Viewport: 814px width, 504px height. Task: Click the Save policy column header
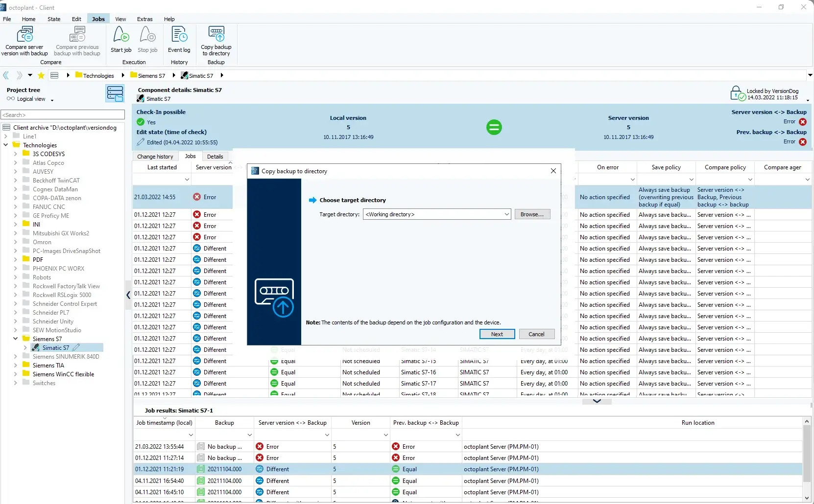coord(666,167)
